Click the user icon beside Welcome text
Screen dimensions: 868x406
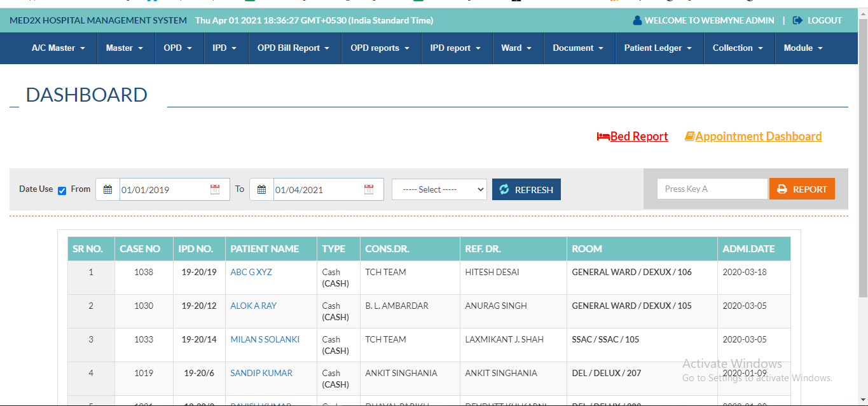click(x=637, y=20)
